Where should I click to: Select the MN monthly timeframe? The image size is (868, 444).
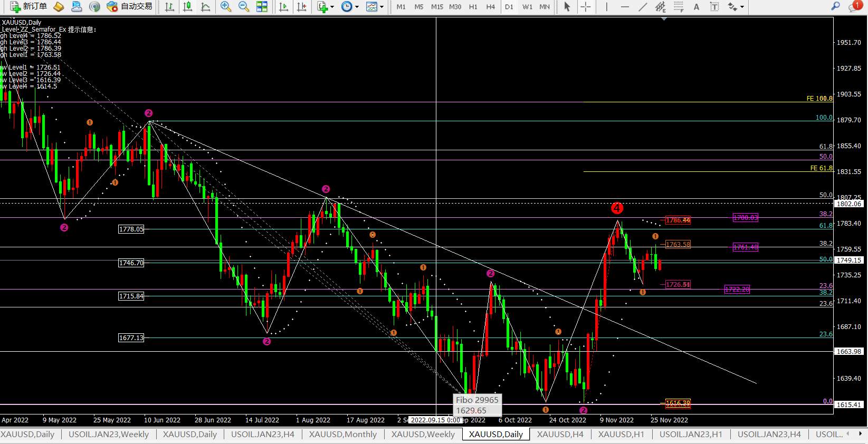coord(545,7)
